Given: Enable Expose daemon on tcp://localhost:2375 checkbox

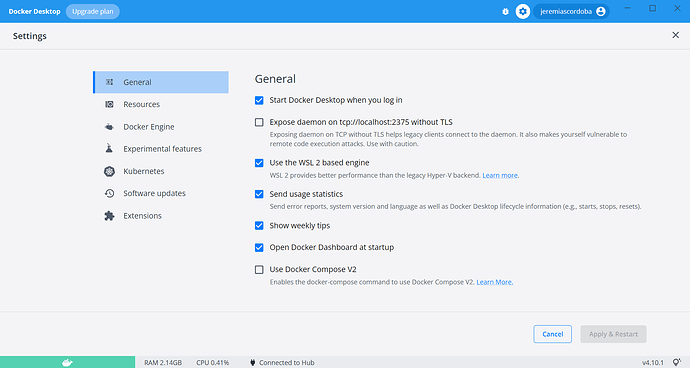Looking at the screenshot, I should click(x=259, y=122).
